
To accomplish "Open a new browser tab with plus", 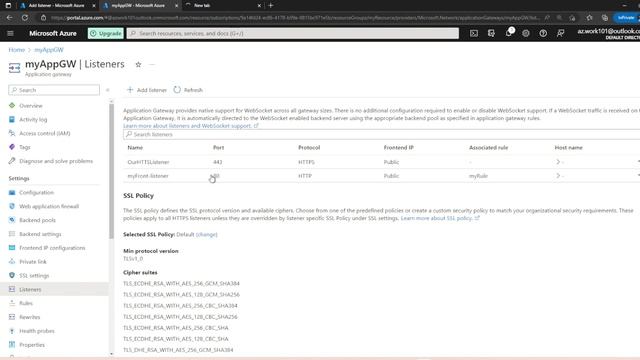I will click(271, 5).
